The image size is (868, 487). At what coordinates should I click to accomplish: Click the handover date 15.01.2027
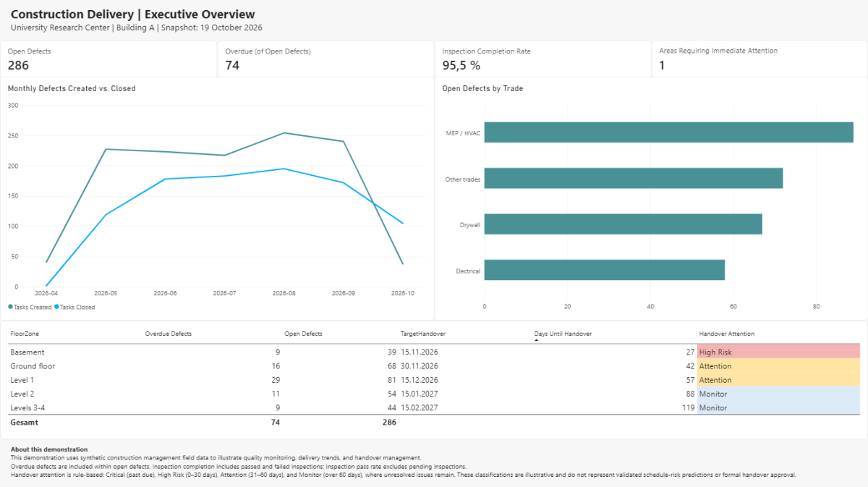420,394
